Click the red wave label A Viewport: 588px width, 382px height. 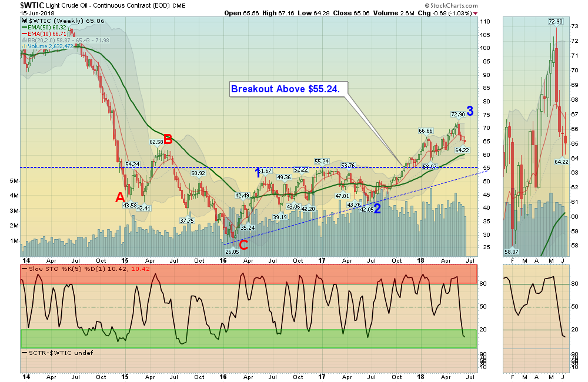pos(120,197)
